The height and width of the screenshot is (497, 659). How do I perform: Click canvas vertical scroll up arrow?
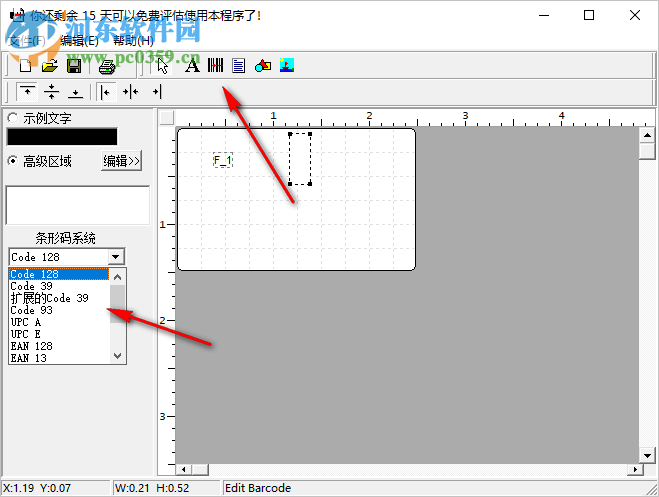point(647,135)
